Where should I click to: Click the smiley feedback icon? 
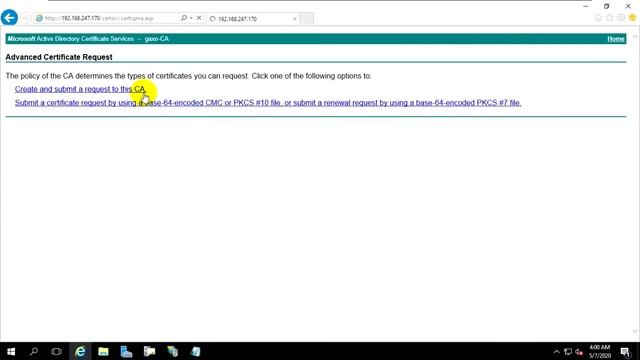(x=632, y=18)
